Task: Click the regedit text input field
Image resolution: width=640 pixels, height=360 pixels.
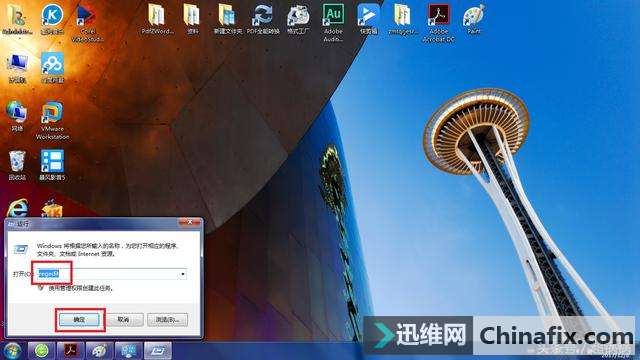Action: [111, 274]
